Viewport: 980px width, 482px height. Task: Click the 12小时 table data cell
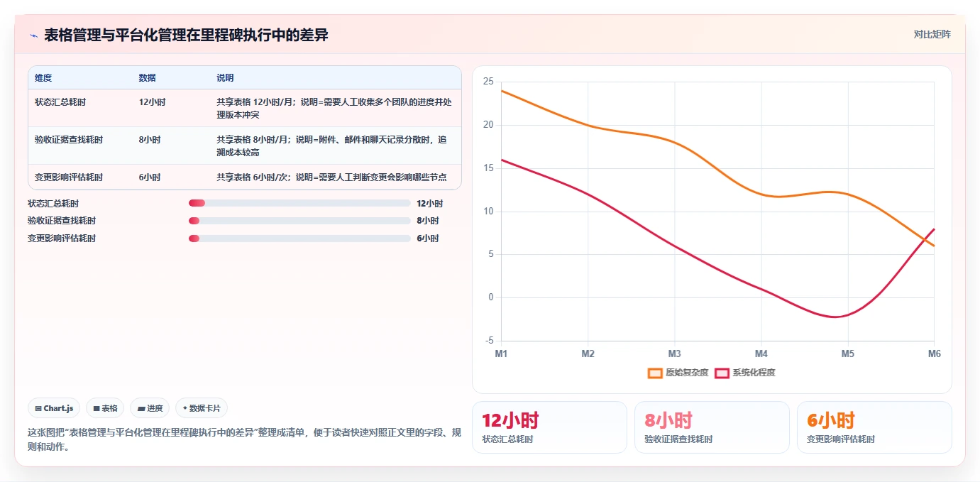[x=153, y=102]
